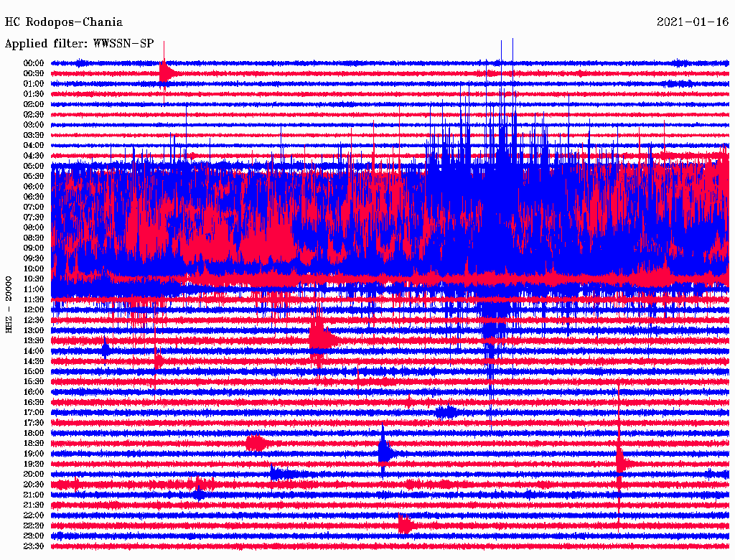Click the HHZ - 20000 vertical axis label
The image size is (735, 560).
(x=9, y=304)
